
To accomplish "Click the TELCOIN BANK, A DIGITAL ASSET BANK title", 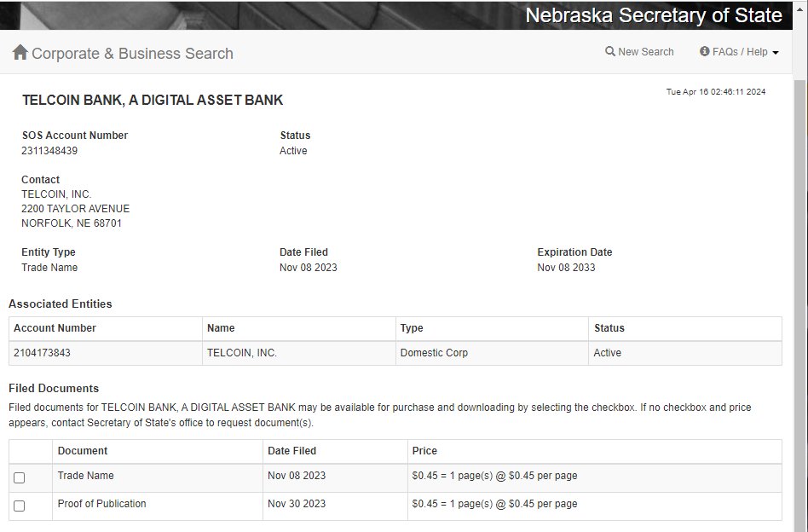I will (153, 100).
